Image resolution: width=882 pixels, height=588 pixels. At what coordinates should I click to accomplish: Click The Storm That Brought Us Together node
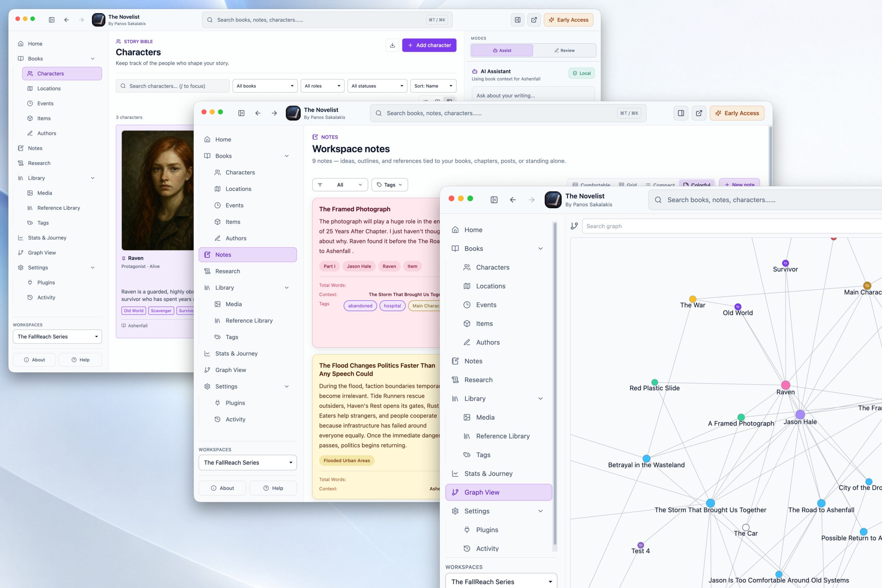pyautogui.click(x=710, y=503)
